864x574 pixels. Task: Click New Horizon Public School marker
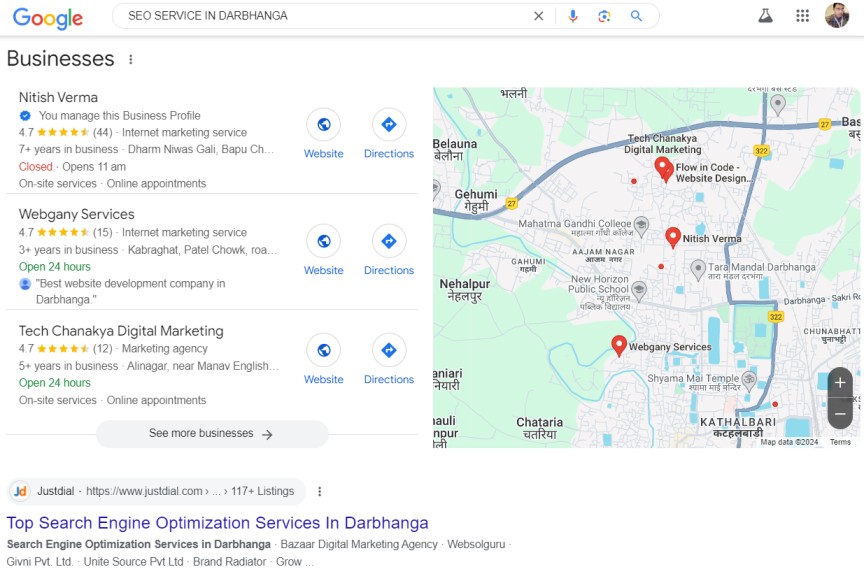(639, 290)
